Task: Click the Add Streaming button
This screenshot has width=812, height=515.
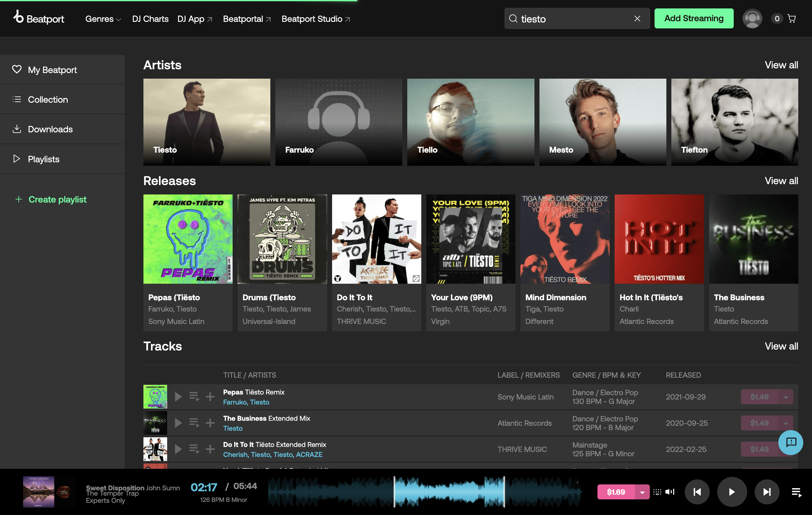Action: [x=694, y=18]
